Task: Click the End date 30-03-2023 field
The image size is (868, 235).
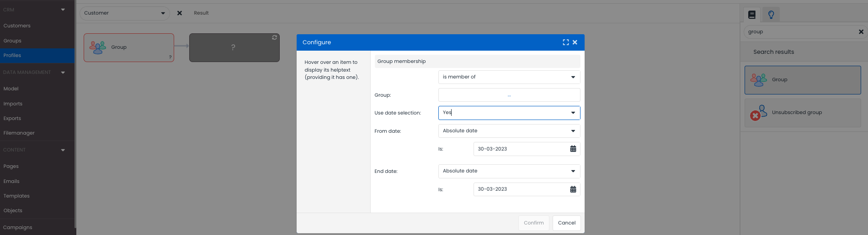Action: (x=527, y=189)
